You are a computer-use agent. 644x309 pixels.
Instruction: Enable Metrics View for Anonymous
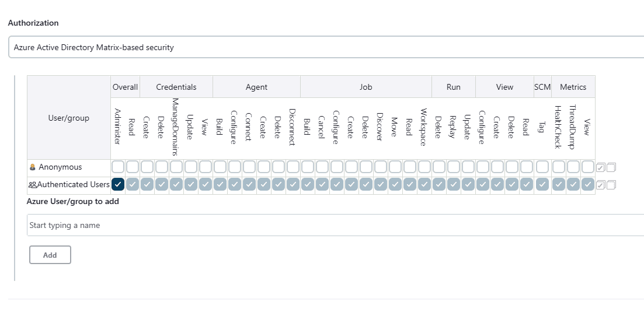tap(588, 167)
